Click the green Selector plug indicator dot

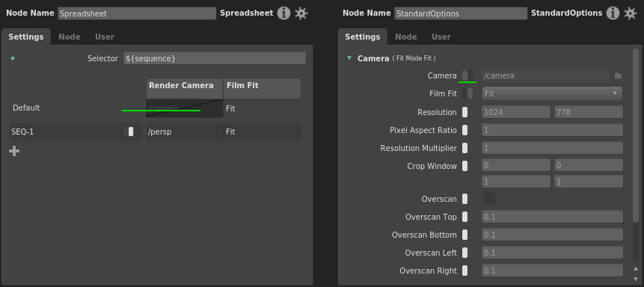point(12,59)
